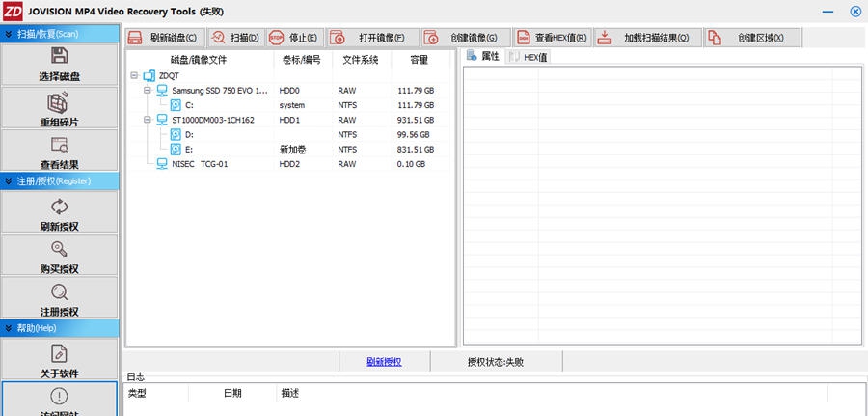Close the JOVISION window
The width and height of the screenshot is (868, 416).
[x=855, y=11]
